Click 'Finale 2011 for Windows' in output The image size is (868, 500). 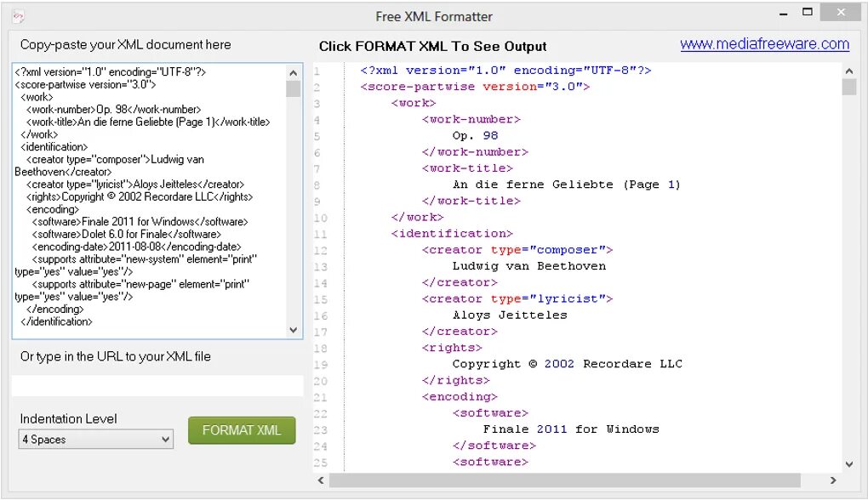click(571, 429)
